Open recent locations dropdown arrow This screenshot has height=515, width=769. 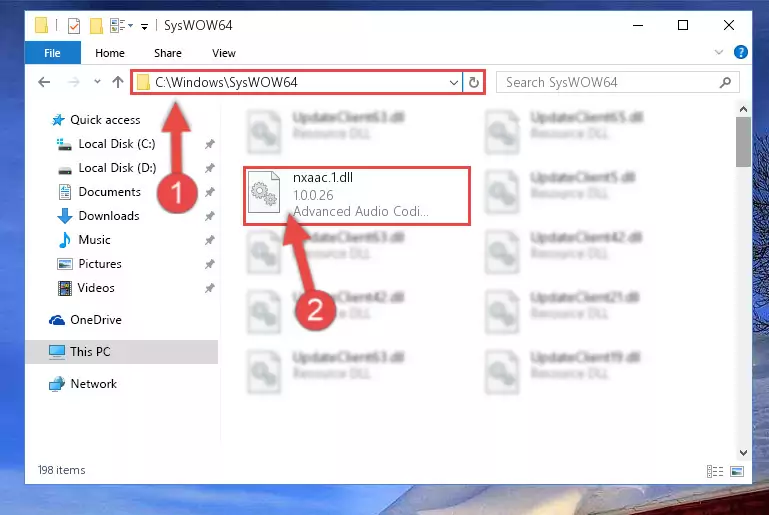click(x=97, y=81)
